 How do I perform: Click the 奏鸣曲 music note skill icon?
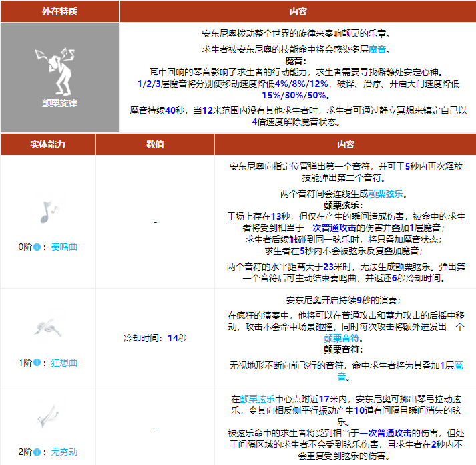(49, 211)
